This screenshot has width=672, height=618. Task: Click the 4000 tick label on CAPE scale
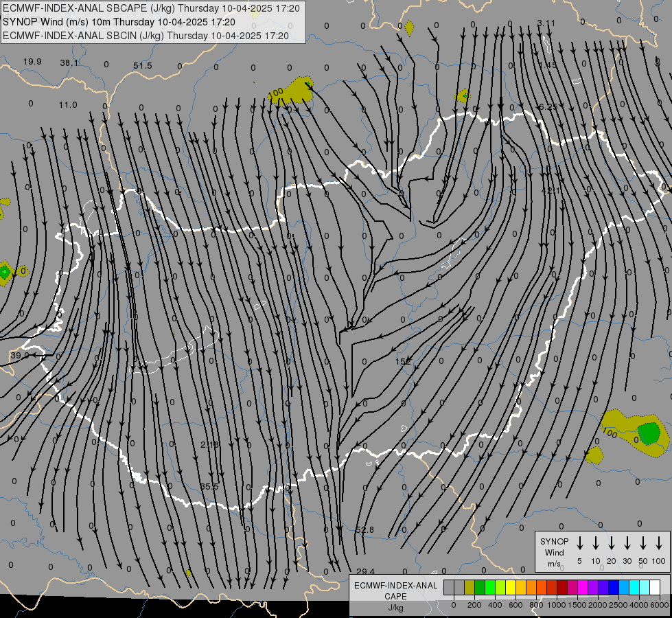tap(638, 605)
